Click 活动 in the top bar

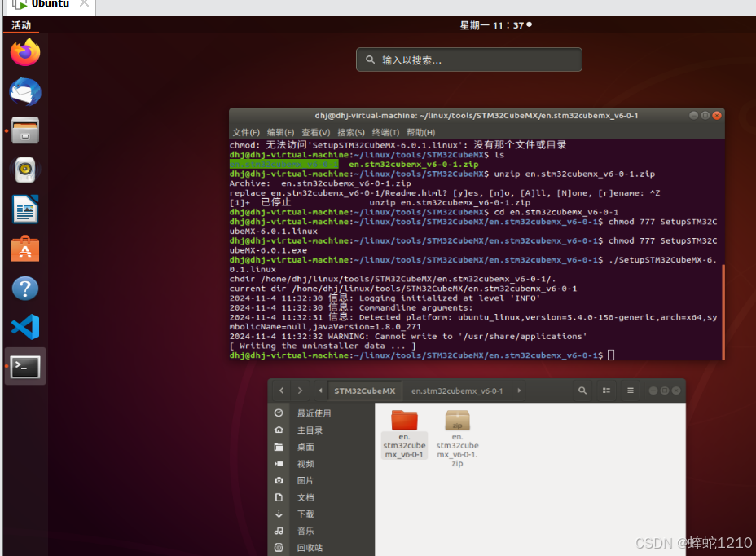click(20, 24)
